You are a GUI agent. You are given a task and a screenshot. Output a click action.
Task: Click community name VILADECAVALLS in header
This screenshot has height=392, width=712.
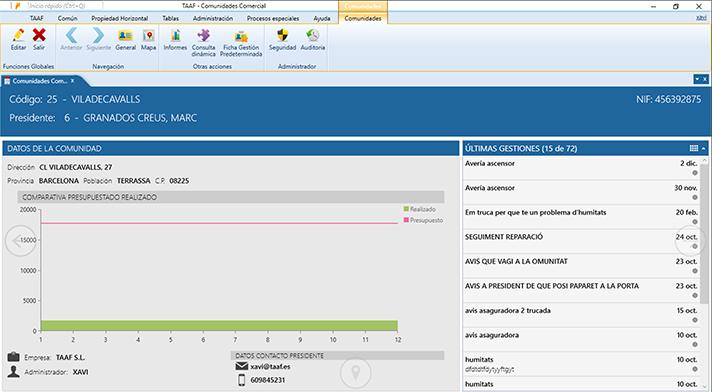pyautogui.click(x=106, y=99)
